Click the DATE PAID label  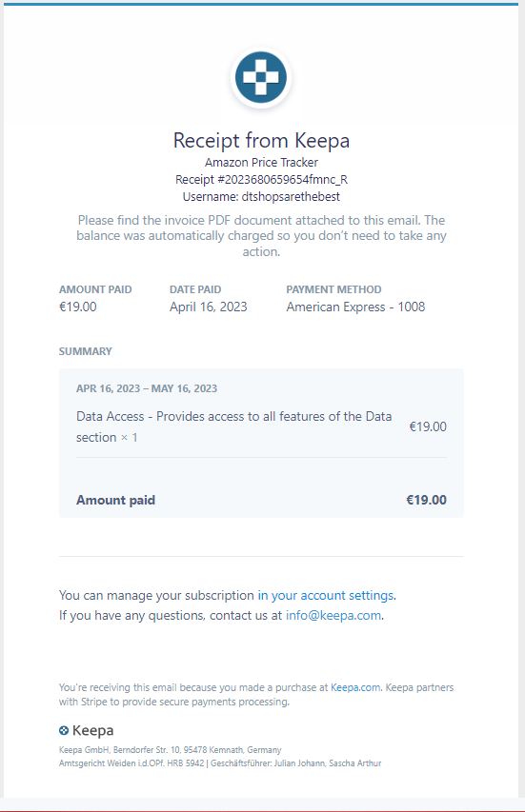195,289
